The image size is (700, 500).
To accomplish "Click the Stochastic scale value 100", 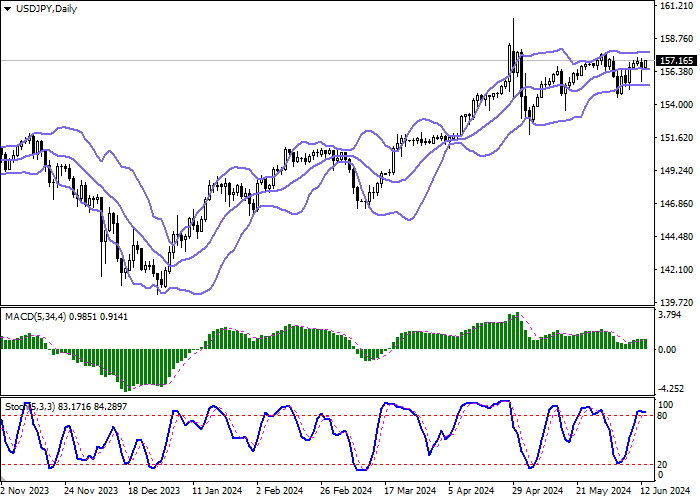I will coord(666,405).
